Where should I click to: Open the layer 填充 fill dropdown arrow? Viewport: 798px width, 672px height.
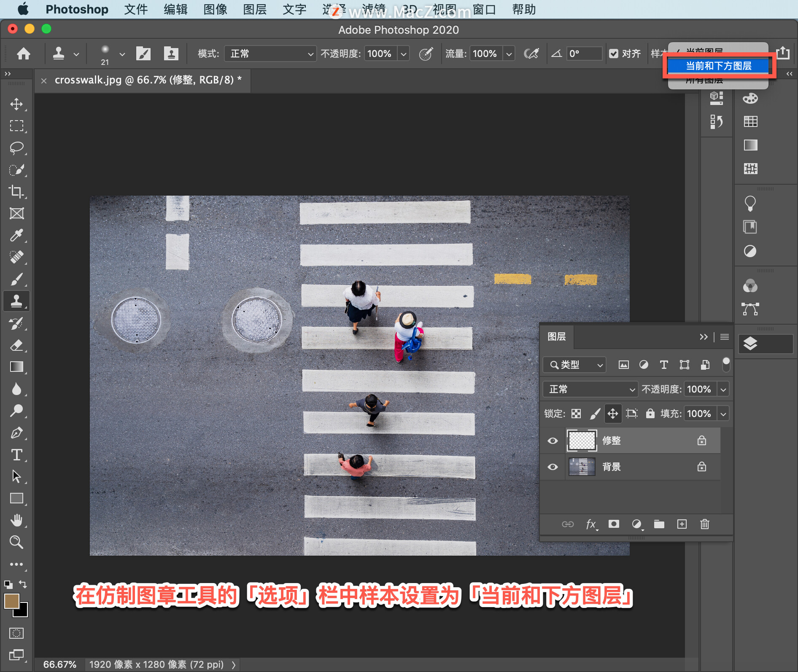point(723,414)
